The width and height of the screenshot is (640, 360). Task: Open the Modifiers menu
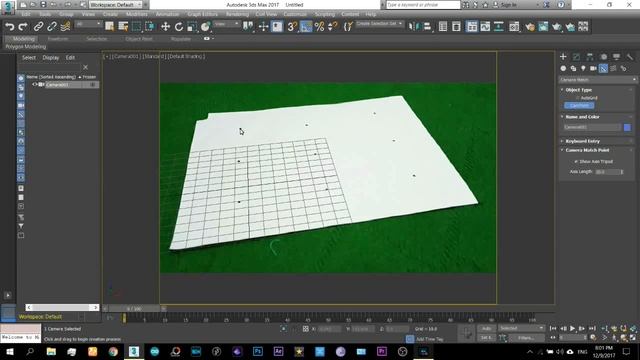(137, 14)
